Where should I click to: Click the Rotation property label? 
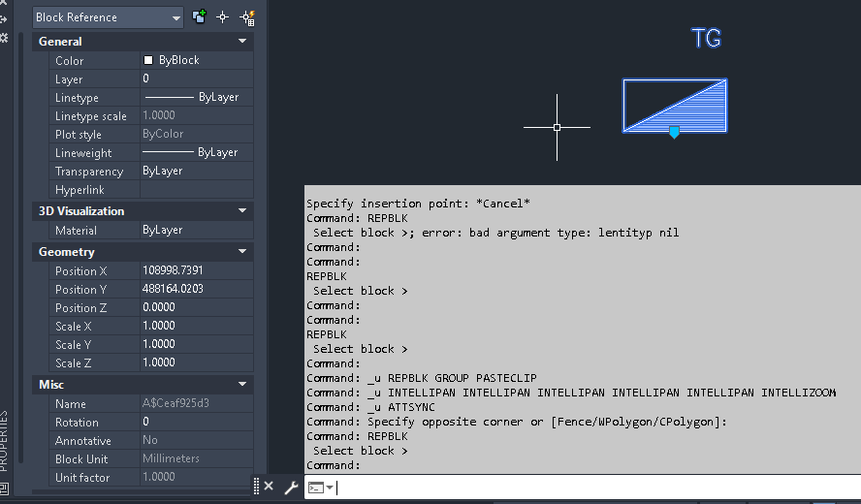(77, 423)
